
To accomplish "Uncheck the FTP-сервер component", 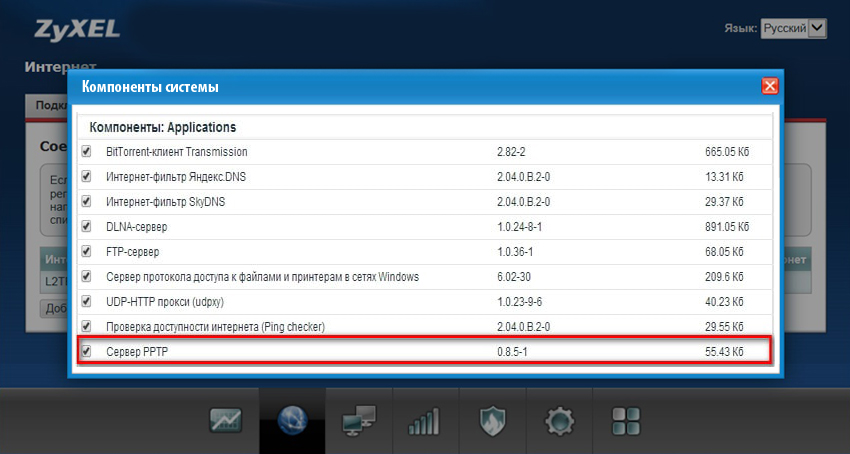I will click(86, 252).
